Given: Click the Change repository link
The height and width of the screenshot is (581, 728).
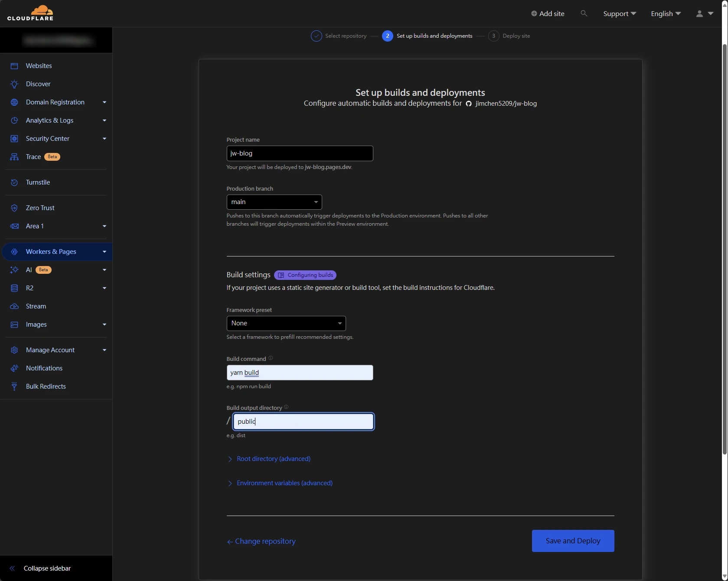Looking at the screenshot, I should click(265, 541).
